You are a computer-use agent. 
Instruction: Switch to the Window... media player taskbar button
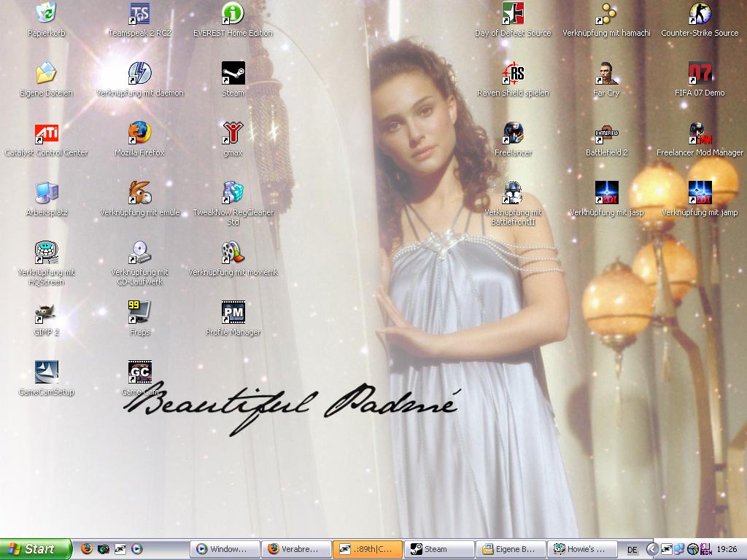pyautogui.click(x=225, y=549)
